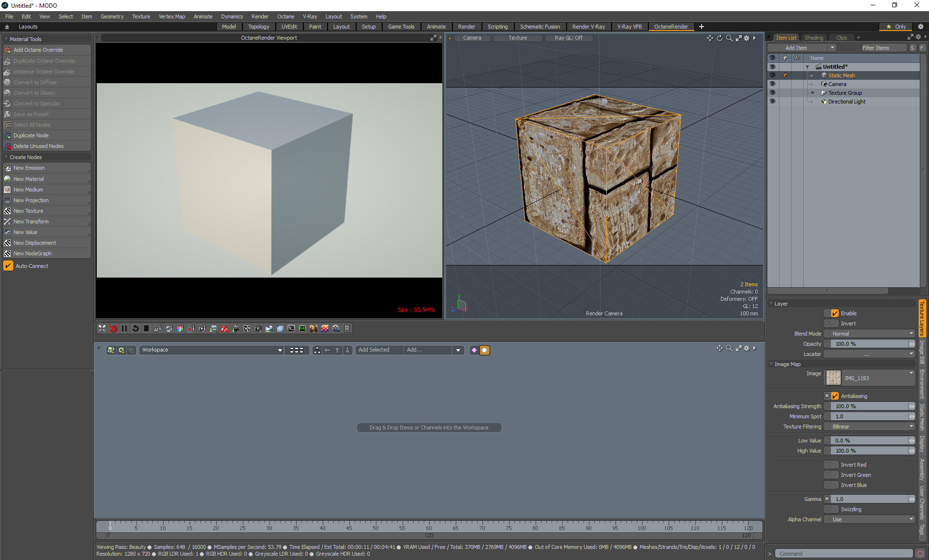Disable the Antialiasing checkbox

tap(835, 396)
